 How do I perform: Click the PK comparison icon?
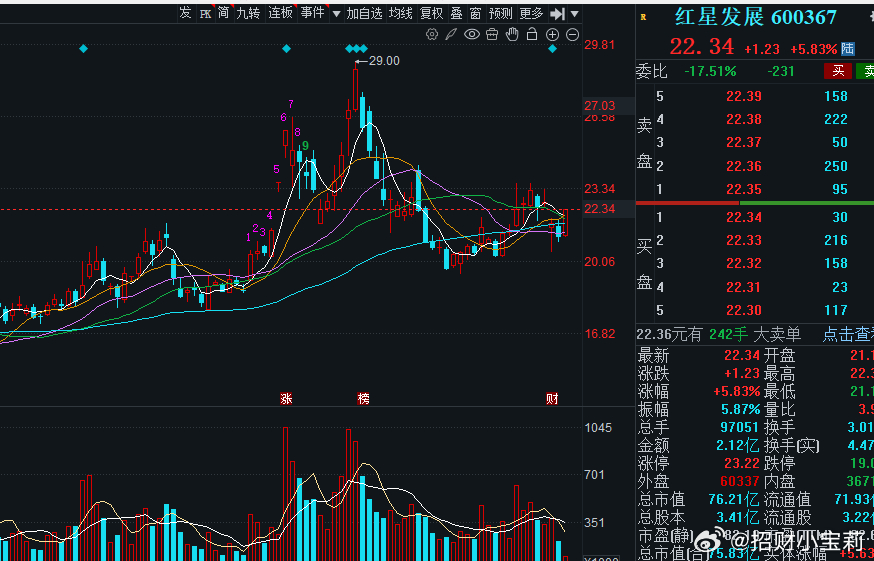(x=206, y=13)
